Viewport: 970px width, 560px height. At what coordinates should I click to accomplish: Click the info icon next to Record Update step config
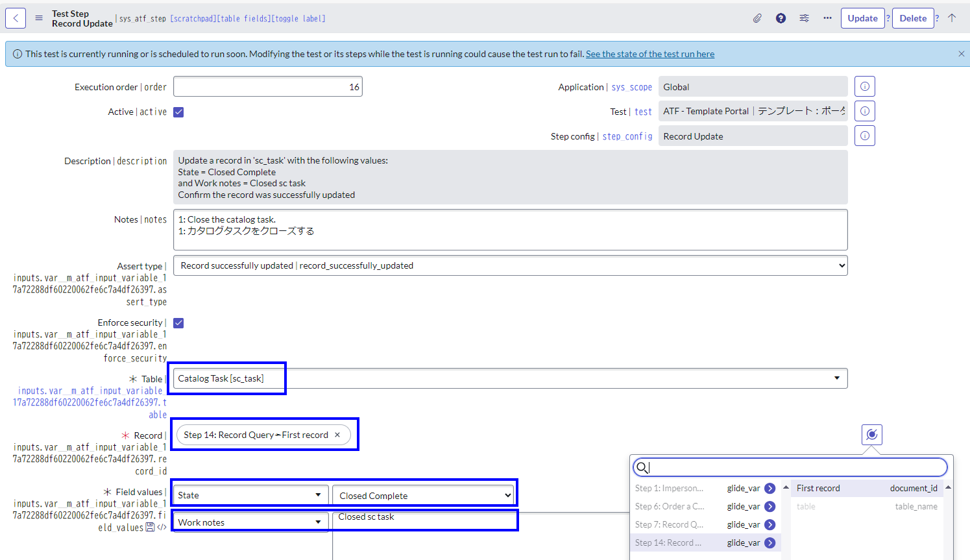(x=864, y=135)
